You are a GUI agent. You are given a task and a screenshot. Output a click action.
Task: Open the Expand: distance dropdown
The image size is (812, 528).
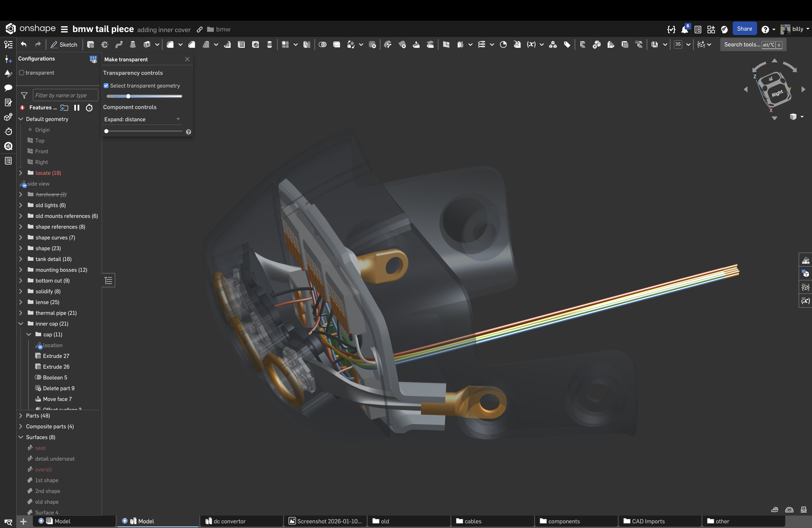(x=142, y=119)
